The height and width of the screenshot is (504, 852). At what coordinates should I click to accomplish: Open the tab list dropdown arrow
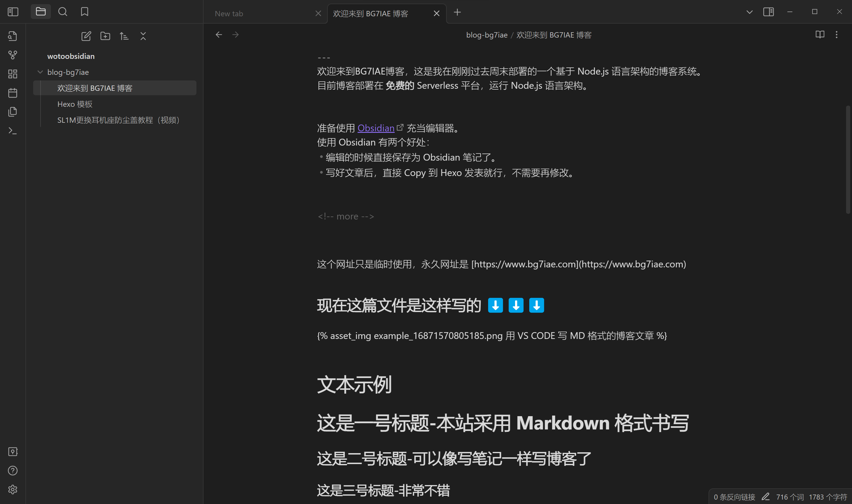[749, 12]
